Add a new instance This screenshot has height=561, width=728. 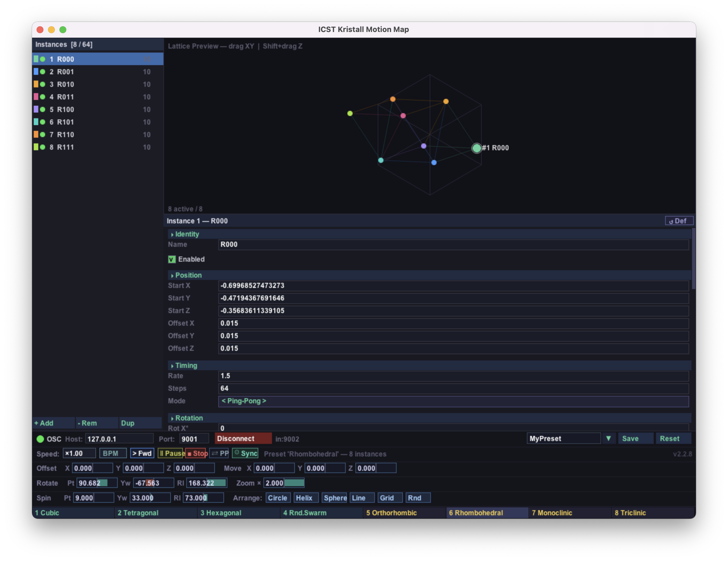[54, 423]
